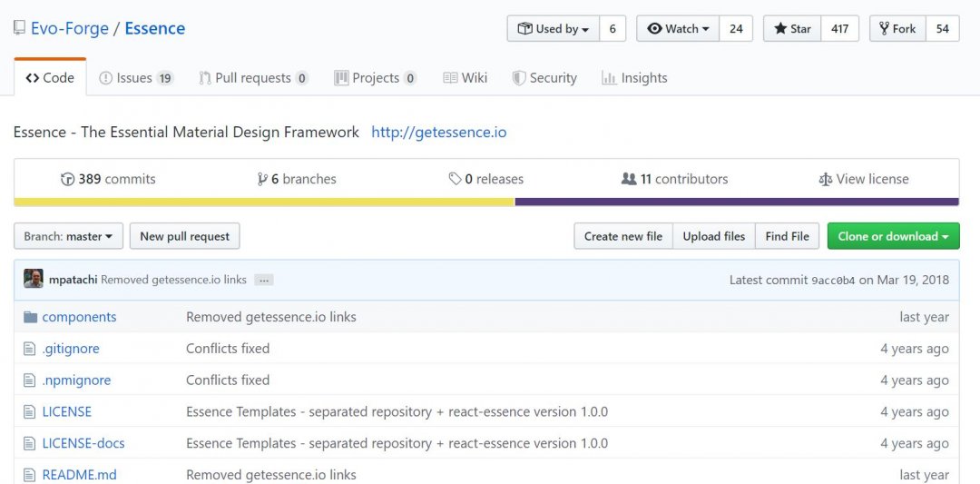
Task: Star the Essence repository
Action: coord(792,29)
